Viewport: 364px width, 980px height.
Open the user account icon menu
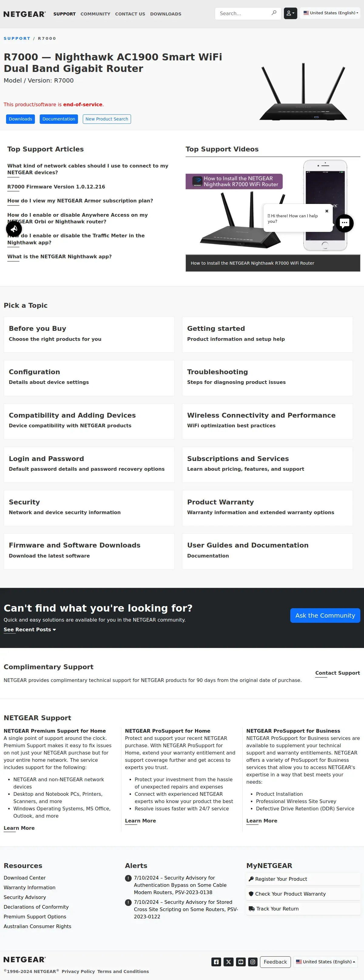(290, 13)
